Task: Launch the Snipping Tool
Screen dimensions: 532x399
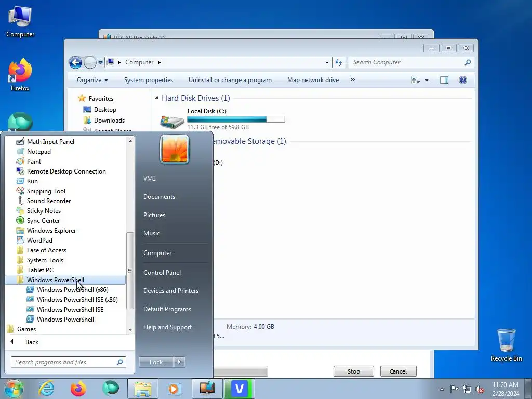Action: coord(46,191)
